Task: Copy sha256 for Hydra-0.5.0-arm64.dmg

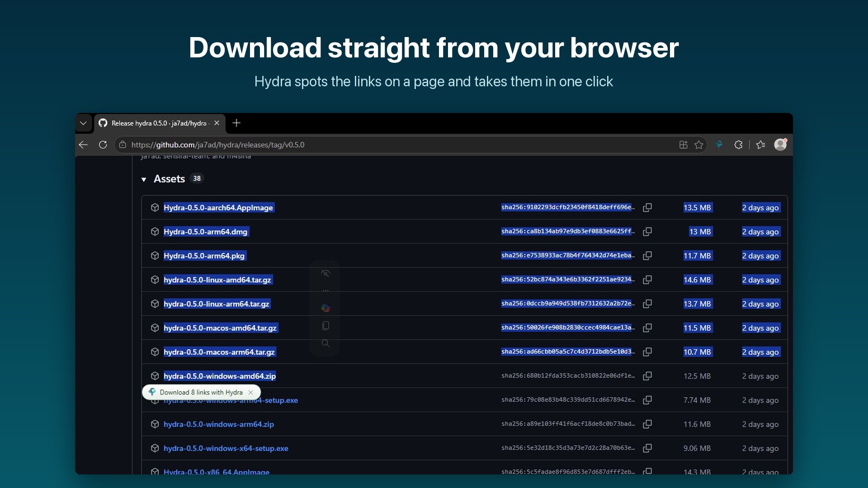Action: (x=647, y=231)
